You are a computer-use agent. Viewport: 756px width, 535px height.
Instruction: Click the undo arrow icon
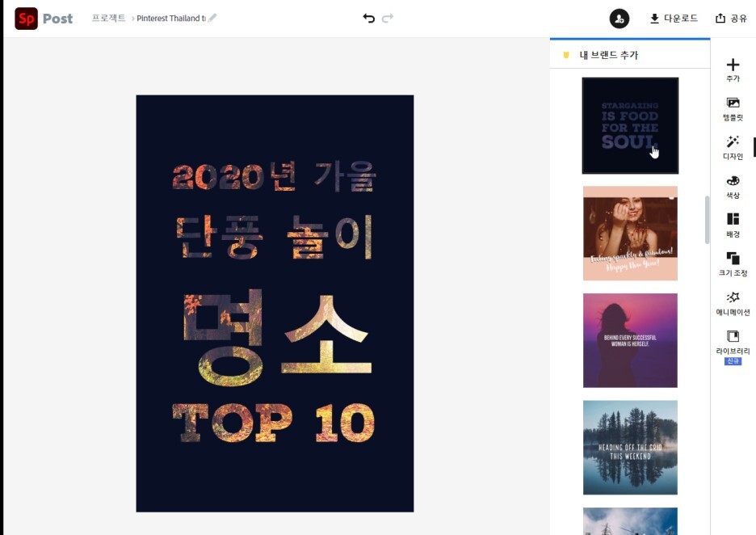[x=369, y=19]
